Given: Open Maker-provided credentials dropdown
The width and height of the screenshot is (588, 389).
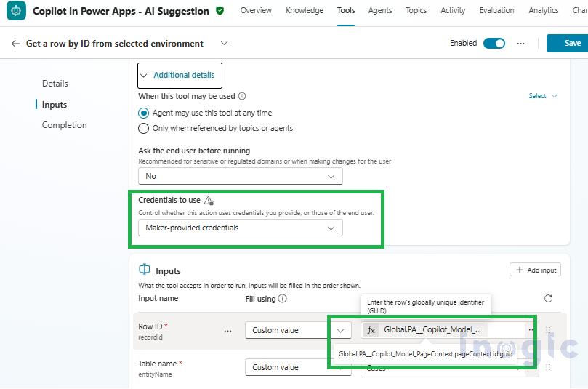Looking at the screenshot, I should point(241,228).
